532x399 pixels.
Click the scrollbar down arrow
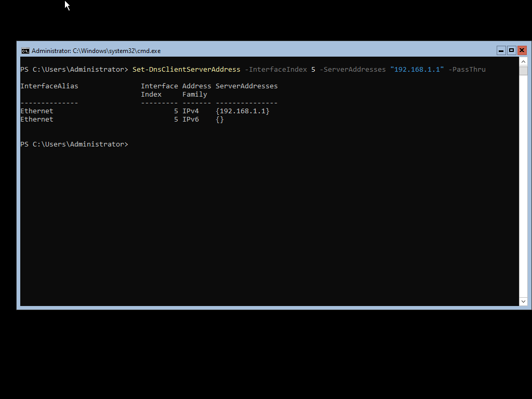[523, 301]
